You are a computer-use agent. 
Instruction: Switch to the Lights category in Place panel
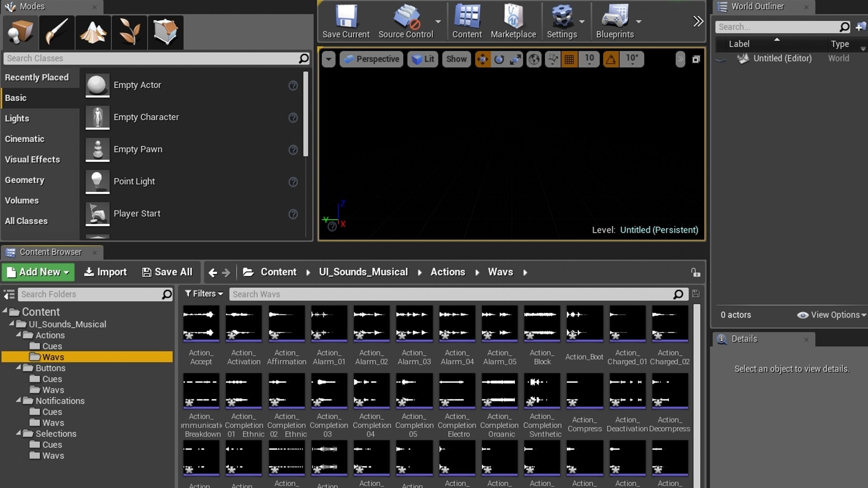coord(17,118)
